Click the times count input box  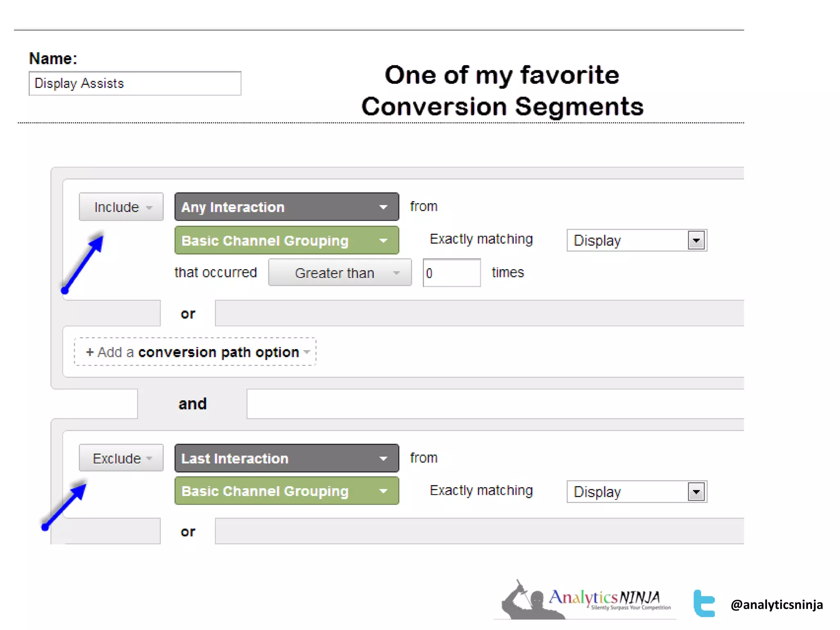(452, 273)
